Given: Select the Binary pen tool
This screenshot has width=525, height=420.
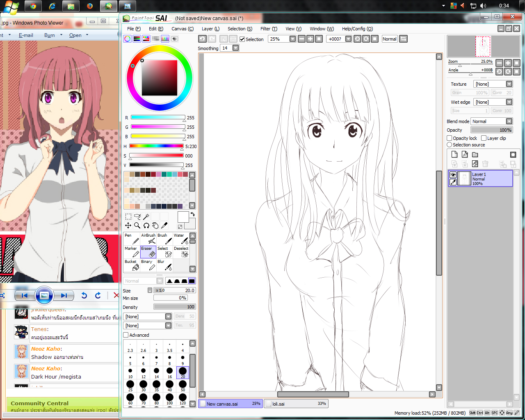Looking at the screenshot, I should 148,265.
